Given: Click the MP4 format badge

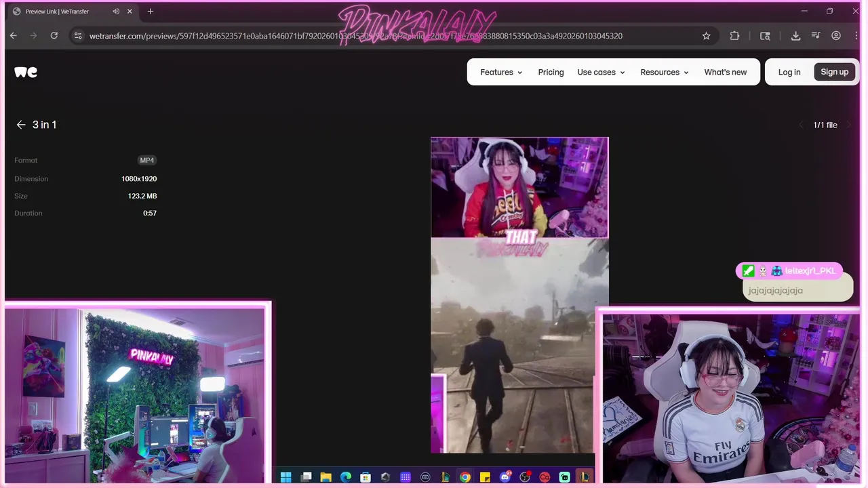Looking at the screenshot, I should click(x=147, y=161).
